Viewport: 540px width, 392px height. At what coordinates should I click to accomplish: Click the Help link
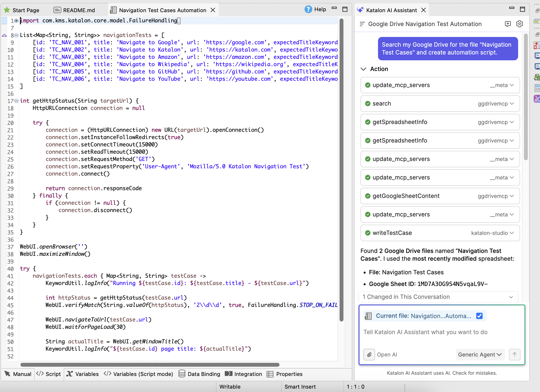(320, 9)
